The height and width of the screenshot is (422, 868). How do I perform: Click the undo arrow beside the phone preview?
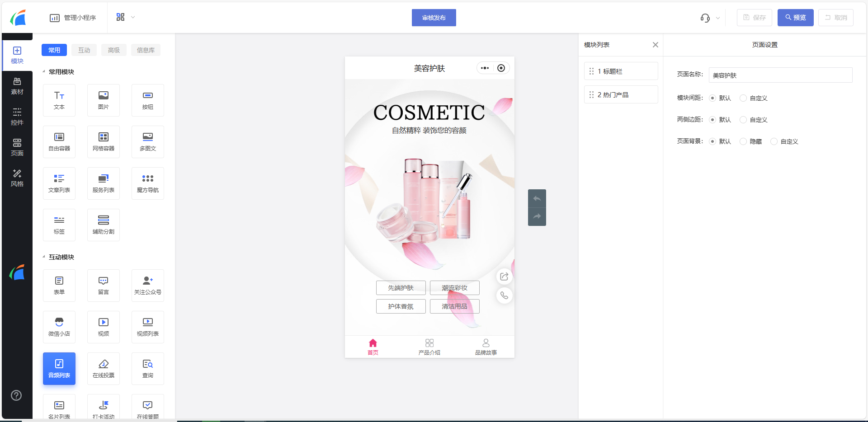click(537, 198)
